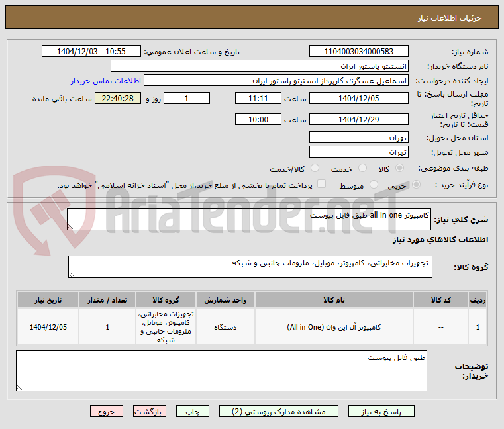Image resolution: width=504 pixels, height=429 pixels.
Task: Click the announcement date field 1404/12/03 - 10:55
Action: 91,52
